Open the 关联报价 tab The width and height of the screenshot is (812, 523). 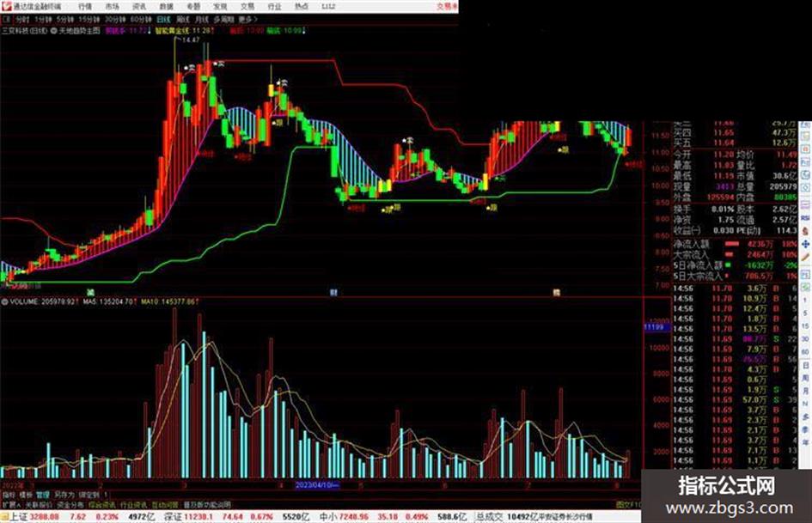(39, 505)
